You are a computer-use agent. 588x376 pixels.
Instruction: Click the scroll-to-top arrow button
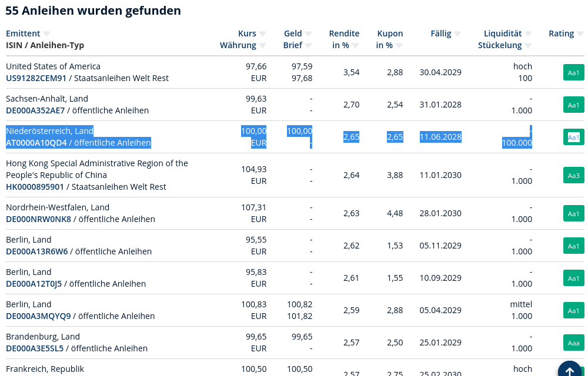(570, 371)
